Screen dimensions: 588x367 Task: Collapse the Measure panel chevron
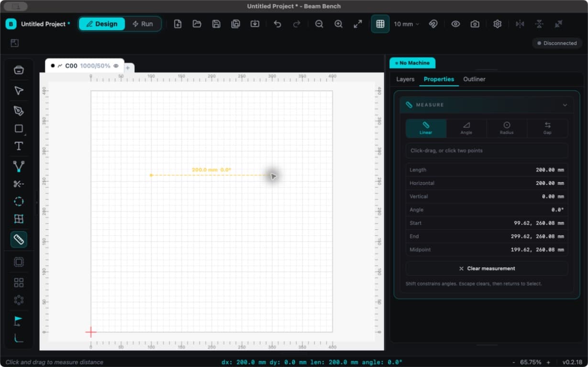565,105
